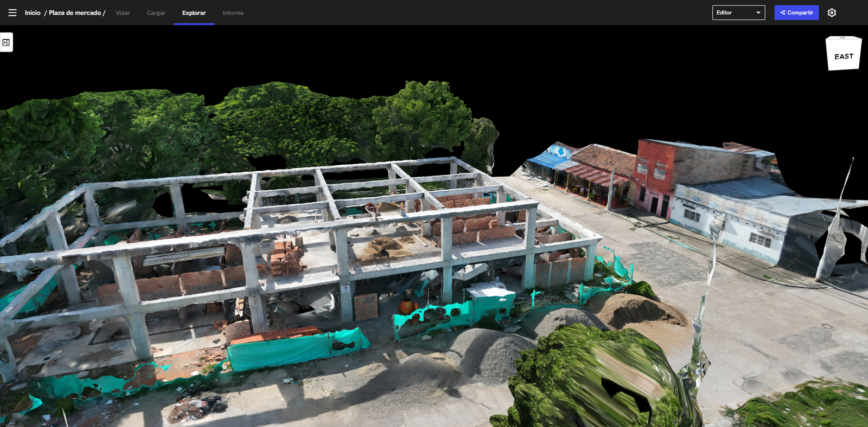This screenshot has height=427, width=868.
Task: Open the settings gear
Action: [x=832, y=12]
